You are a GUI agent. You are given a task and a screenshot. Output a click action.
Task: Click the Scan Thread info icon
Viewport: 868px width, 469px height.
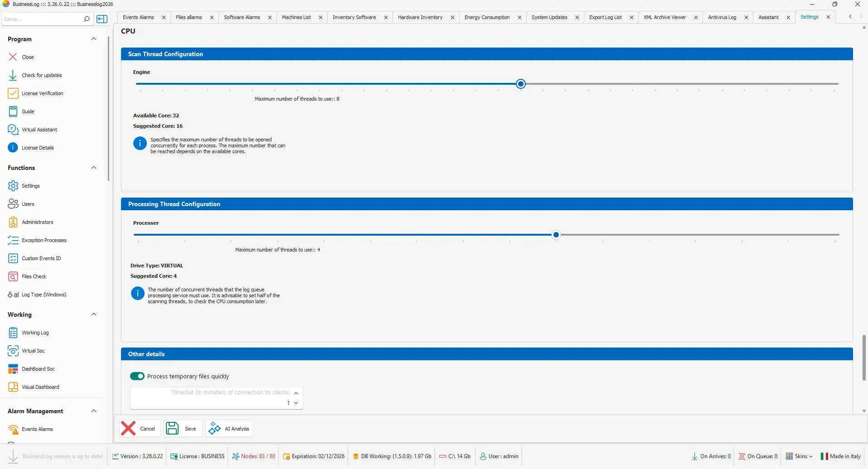tap(140, 143)
